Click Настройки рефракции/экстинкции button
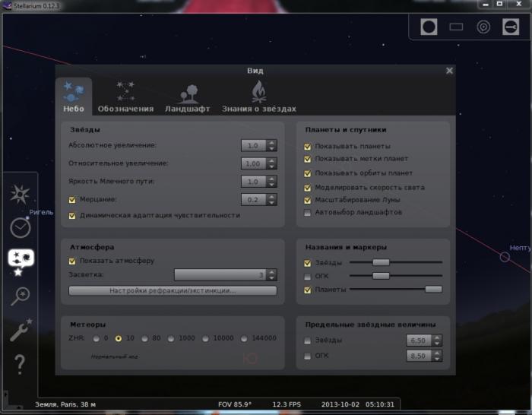 click(x=173, y=291)
